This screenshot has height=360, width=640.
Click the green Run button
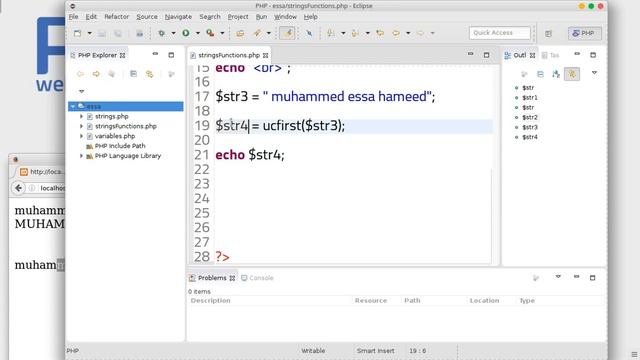(x=186, y=33)
